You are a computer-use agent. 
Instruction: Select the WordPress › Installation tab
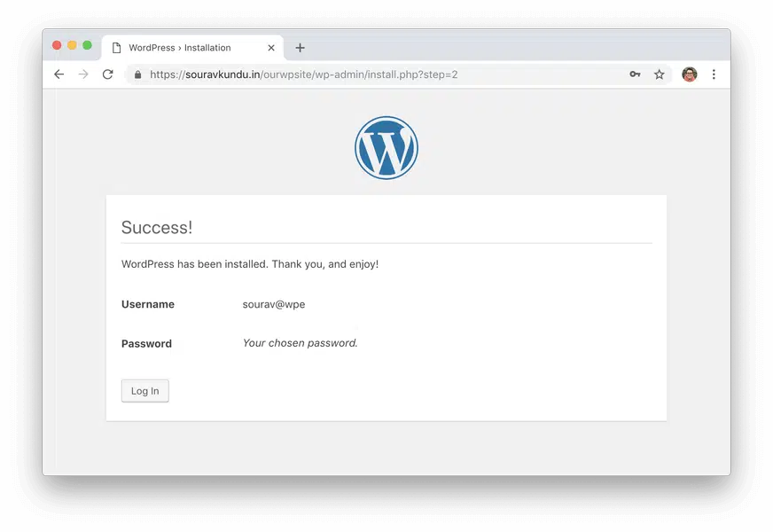[x=180, y=48]
